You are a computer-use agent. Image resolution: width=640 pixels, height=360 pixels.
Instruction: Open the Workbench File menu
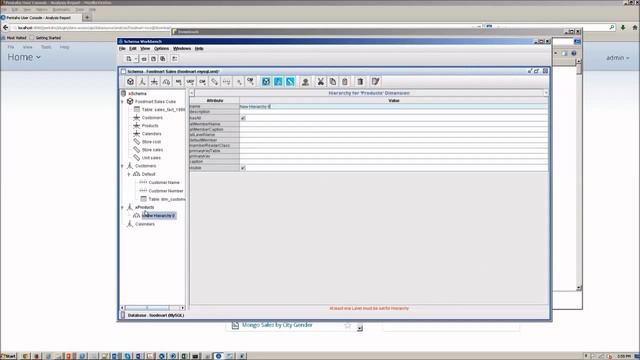tap(122, 49)
